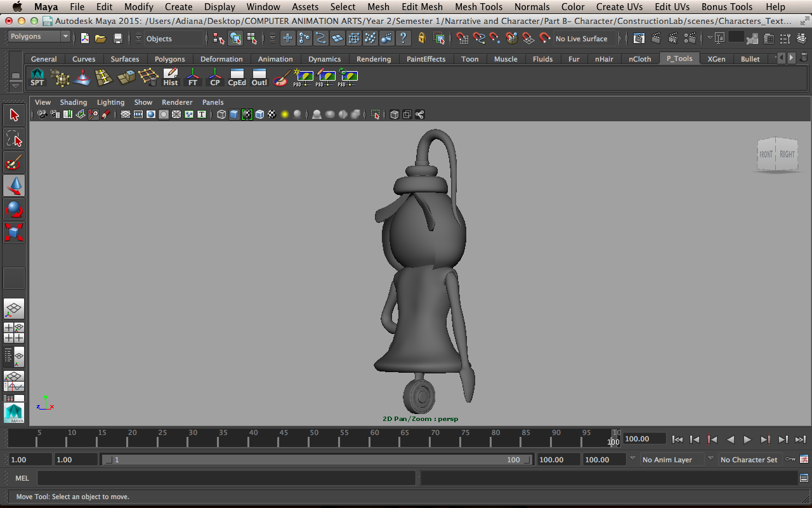This screenshot has width=812, height=508.
Task: Pick the Scale tool in the toolbox
Action: tap(14, 232)
